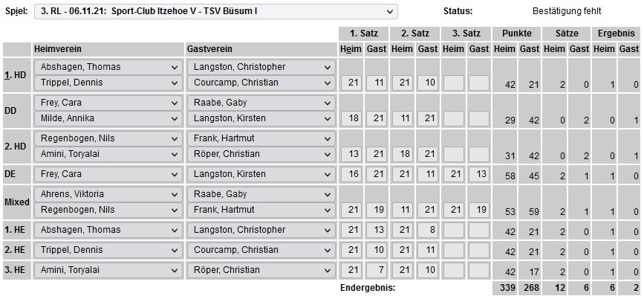Open Frank, Hartmut dropdown in Mixed row

261,210
